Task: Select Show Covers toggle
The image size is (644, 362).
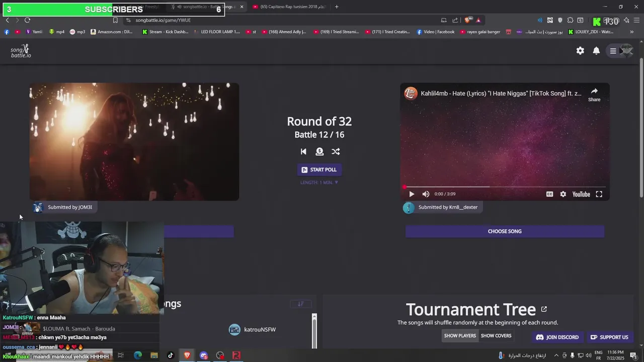Action: pos(496,336)
